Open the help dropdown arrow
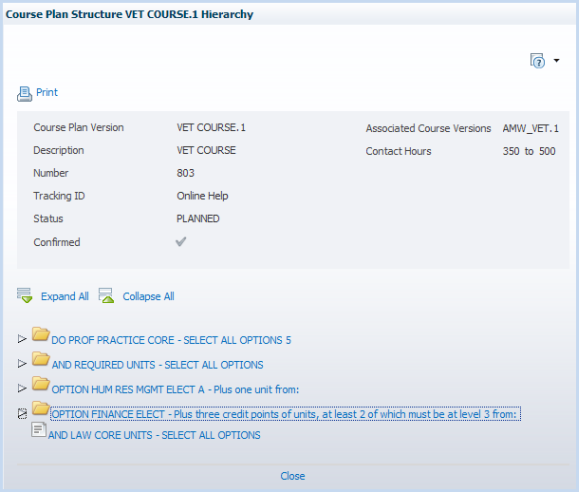The height and width of the screenshot is (492, 579). click(x=556, y=60)
